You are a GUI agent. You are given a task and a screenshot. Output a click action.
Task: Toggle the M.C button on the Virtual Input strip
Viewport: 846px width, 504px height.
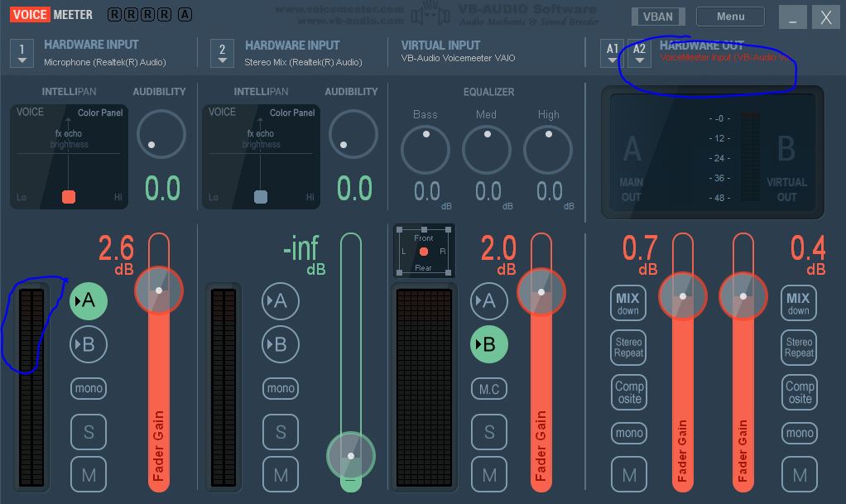click(489, 389)
